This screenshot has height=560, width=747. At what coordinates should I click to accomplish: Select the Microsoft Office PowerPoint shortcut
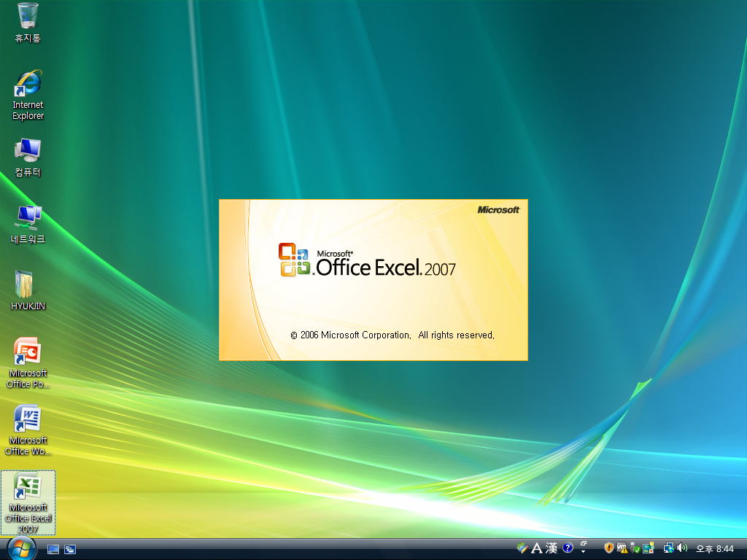click(28, 363)
